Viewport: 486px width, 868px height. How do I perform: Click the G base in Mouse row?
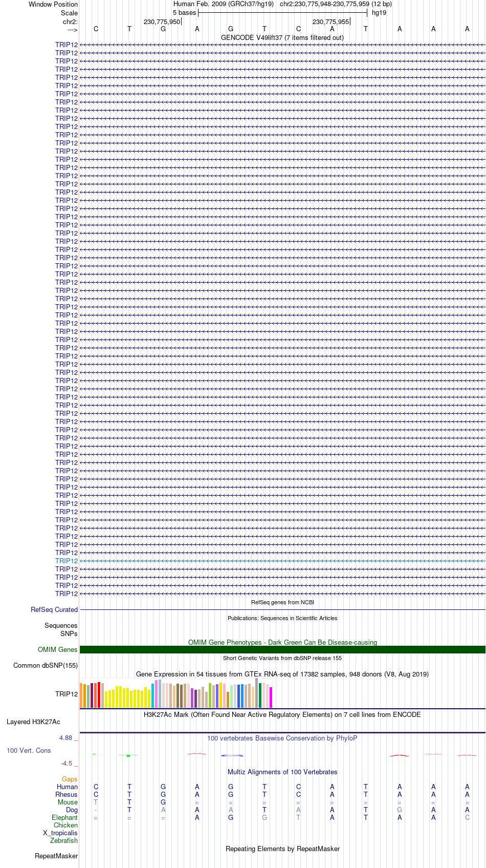pyautogui.click(x=163, y=802)
